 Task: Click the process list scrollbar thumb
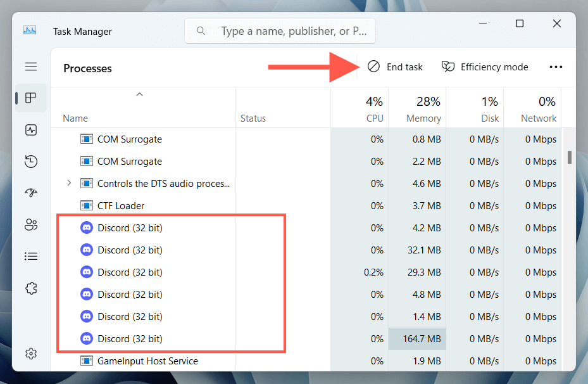(x=569, y=157)
